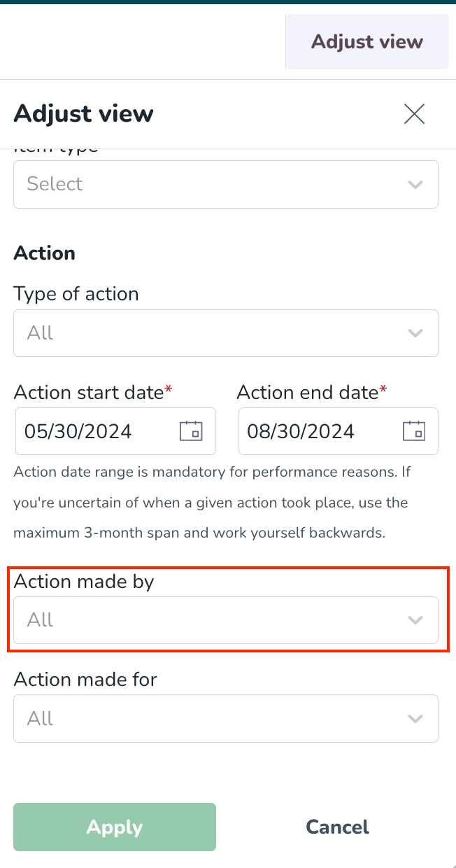Click the Type of action chevron arrow
The width and height of the screenshot is (456, 868).
tap(415, 333)
